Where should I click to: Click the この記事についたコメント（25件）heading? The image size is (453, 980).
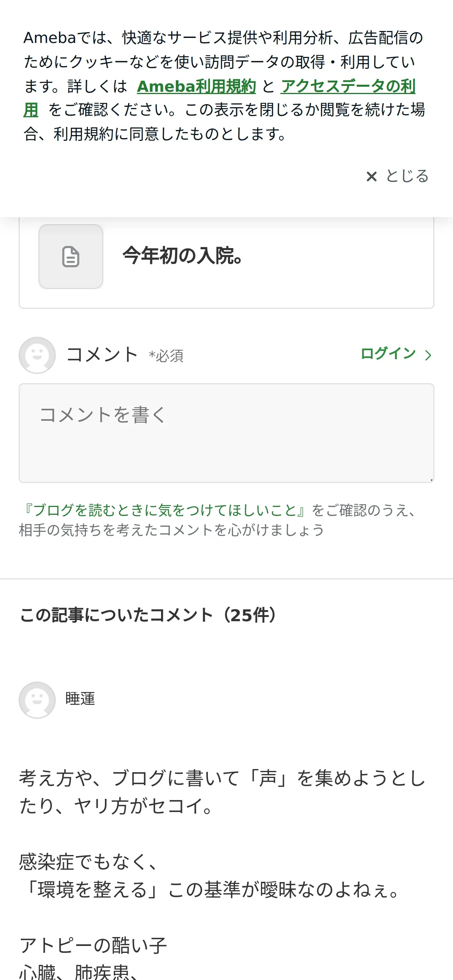[149, 615]
